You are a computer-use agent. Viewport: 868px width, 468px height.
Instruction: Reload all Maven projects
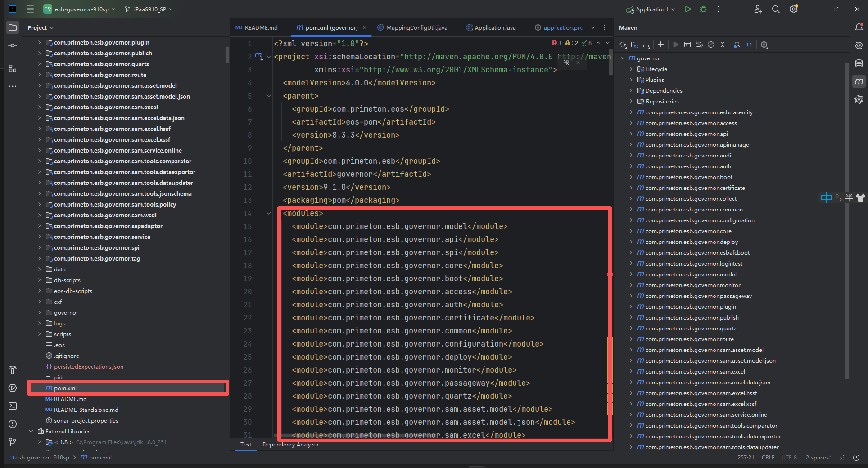coord(623,45)
